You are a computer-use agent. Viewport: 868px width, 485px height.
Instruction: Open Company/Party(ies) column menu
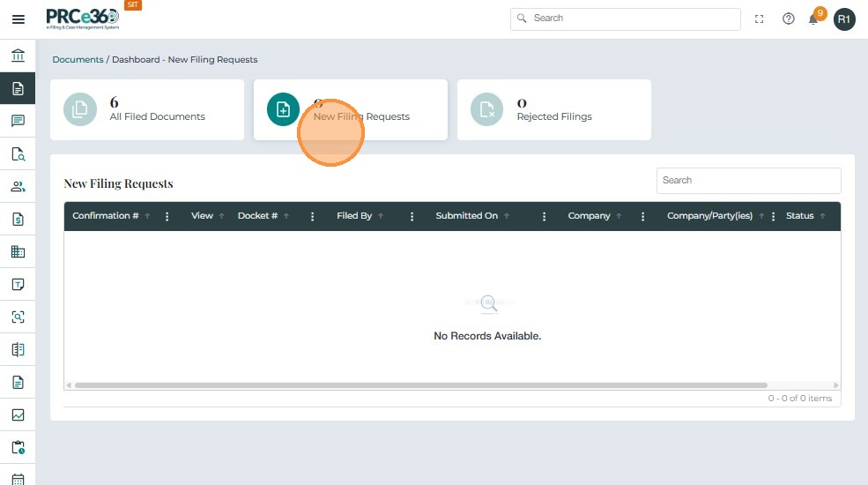click(x=773, y=216)
